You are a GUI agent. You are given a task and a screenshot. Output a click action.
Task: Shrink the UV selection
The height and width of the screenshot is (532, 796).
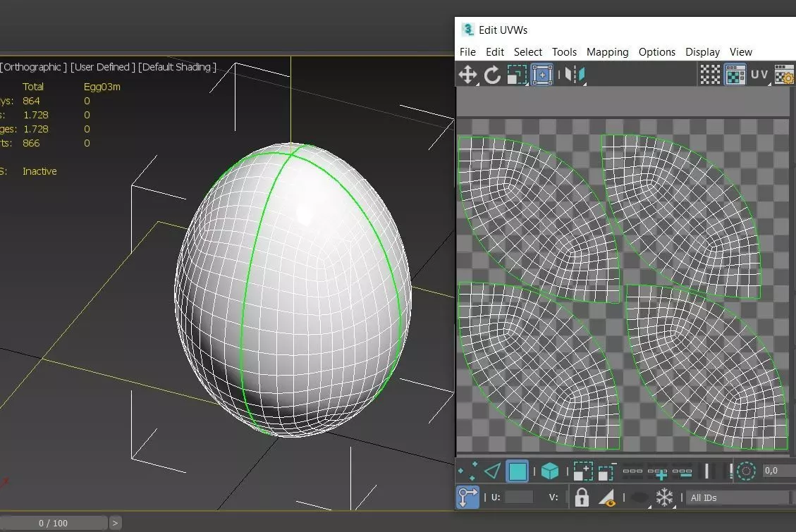coord(607,471)
